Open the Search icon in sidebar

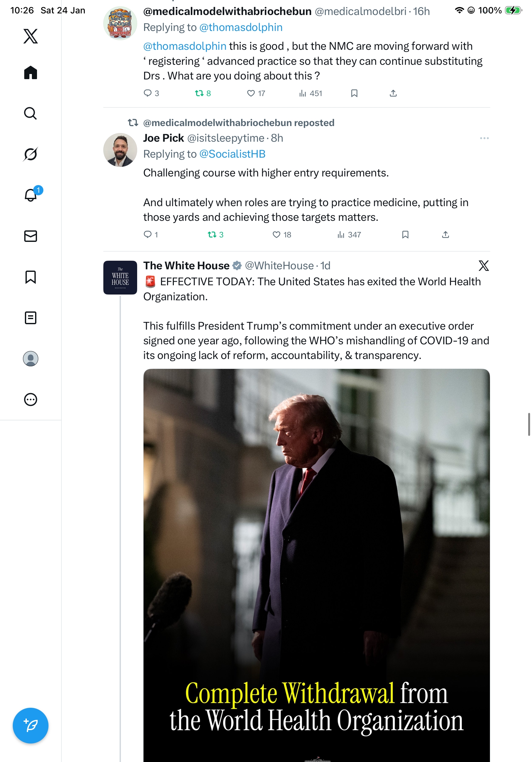(31, 114)
